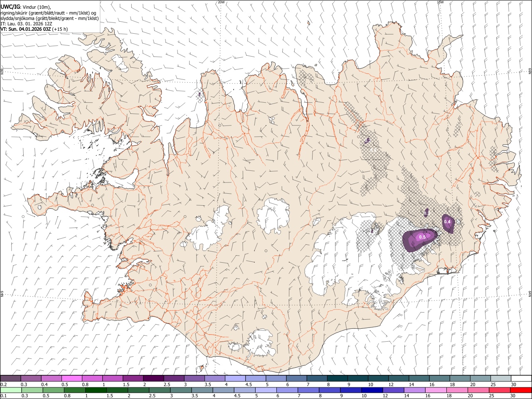Image resolution: width=532 pixels, height=399 pixels.
Task: Select the dark mauve 0.2–0.3 swatch in the top legend row
Action: tap(11, 378)
